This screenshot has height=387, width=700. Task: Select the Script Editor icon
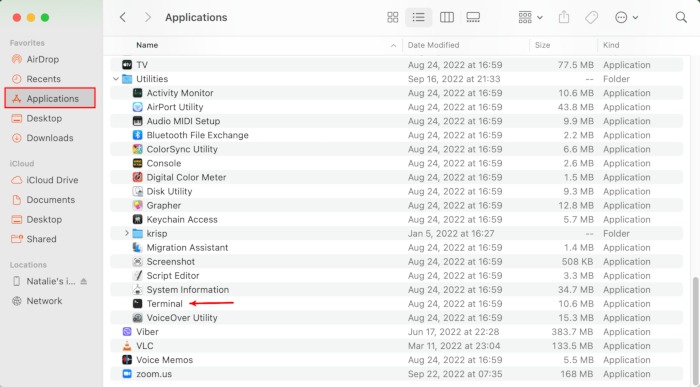pos(138,276)
